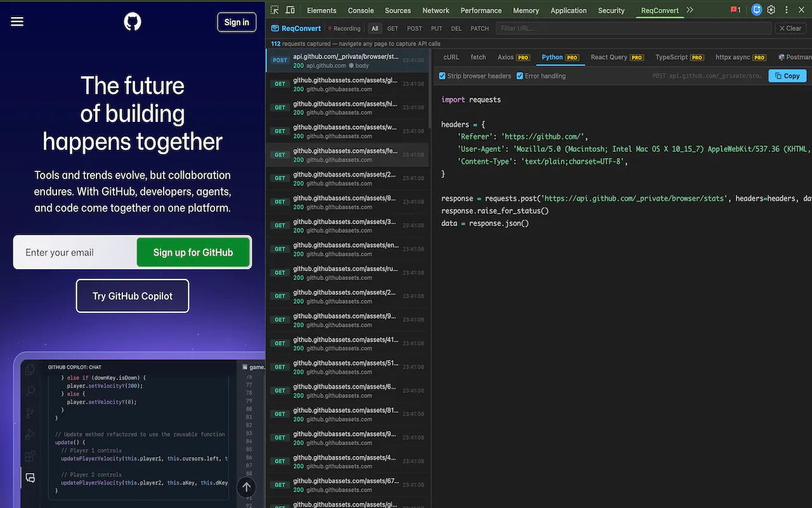Switch code output to Axios
Viewport: 812px width, 508px height.
click(514, 57)
